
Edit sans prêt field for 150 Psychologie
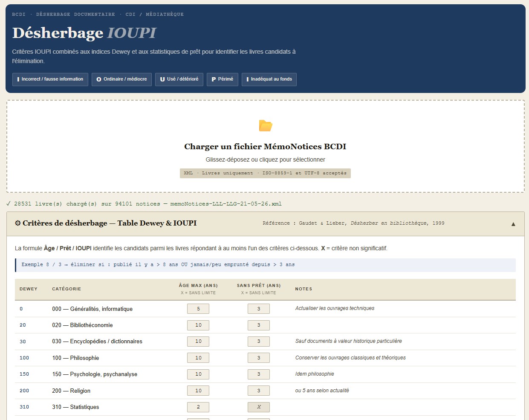[x=259, y=374]
